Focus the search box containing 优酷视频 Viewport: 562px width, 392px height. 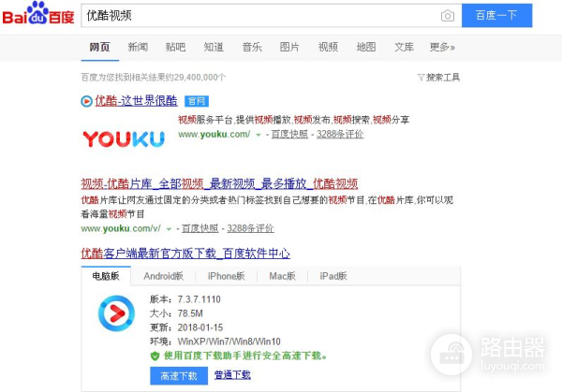[272, 16]
